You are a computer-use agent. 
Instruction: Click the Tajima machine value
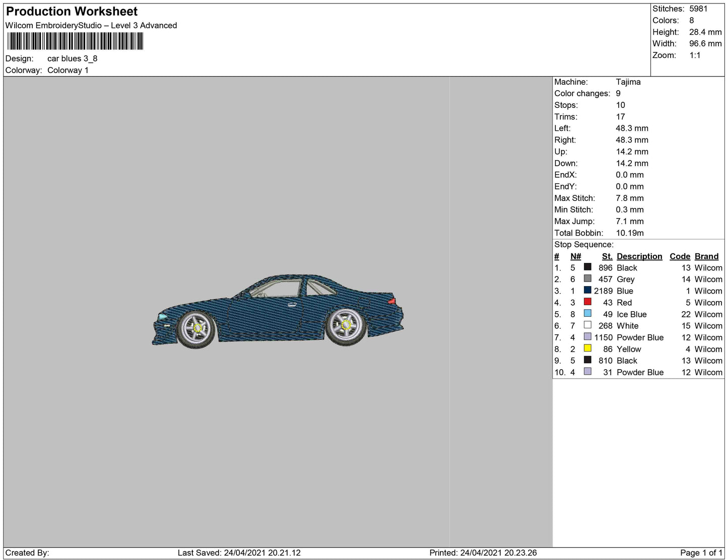[x=628, y=82]
